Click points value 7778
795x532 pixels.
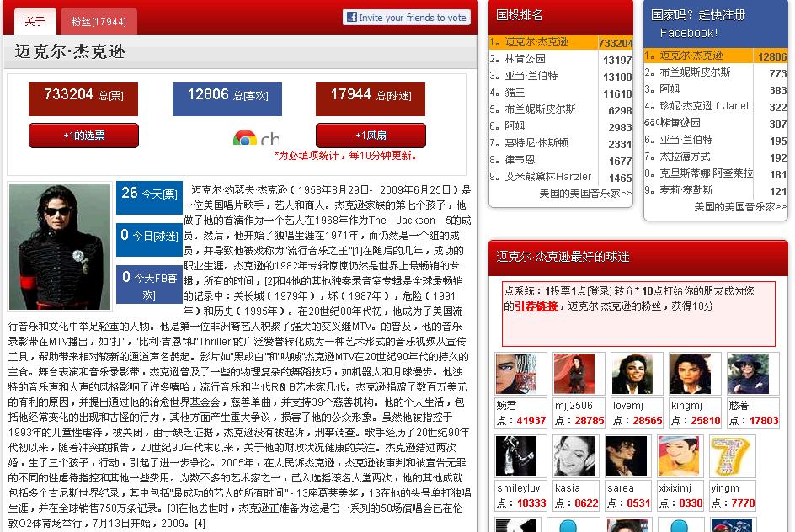pos(743,503)
